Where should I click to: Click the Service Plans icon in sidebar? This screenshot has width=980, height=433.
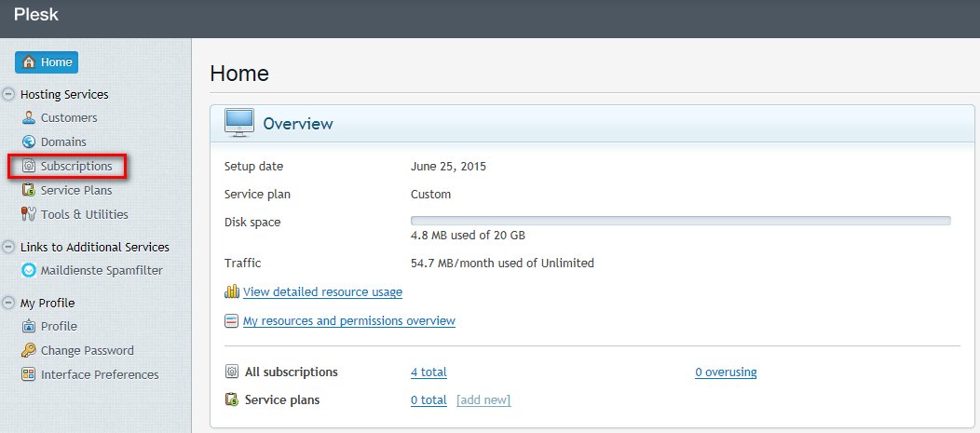click(29, 191)
